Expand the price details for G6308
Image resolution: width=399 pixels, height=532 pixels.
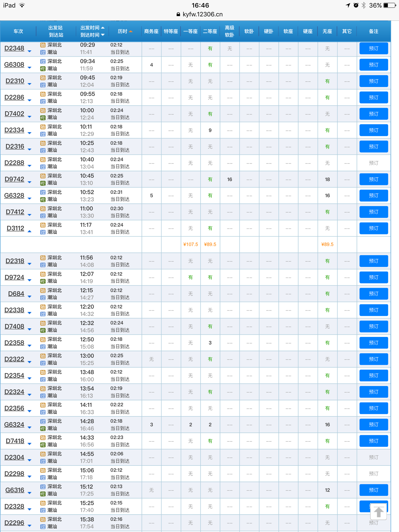[30, 68]
